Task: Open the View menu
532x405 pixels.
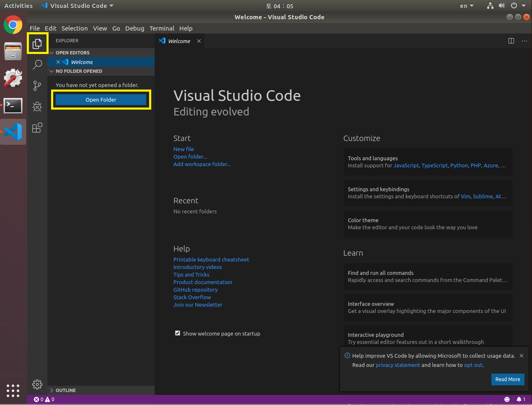Action: pyautogui.click(x=100, y=28)
